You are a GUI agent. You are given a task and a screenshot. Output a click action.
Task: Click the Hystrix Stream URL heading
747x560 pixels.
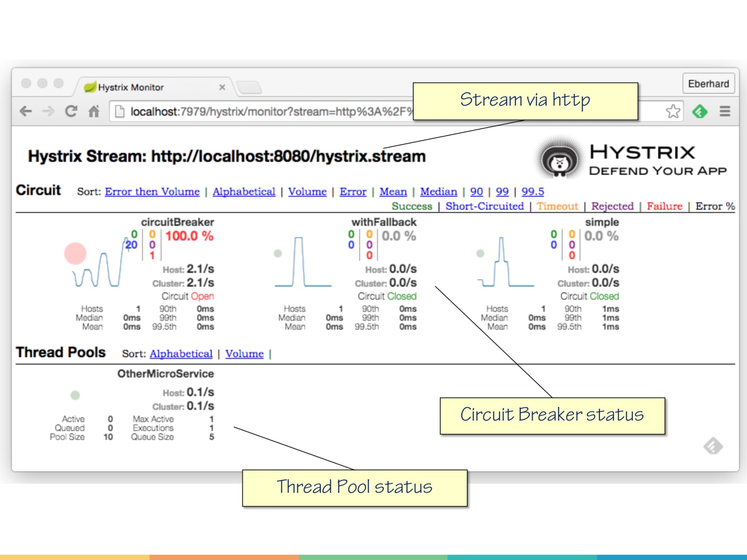227,156
